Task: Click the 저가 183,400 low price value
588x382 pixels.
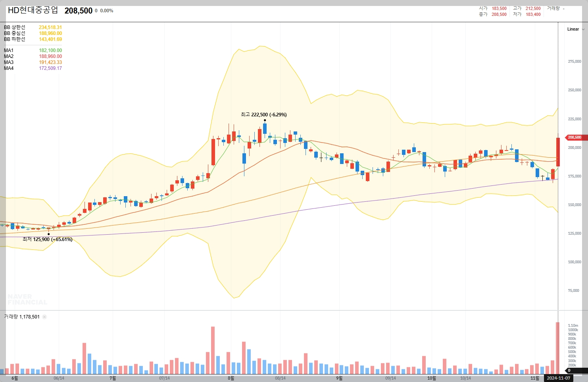Action: [533, 14]
